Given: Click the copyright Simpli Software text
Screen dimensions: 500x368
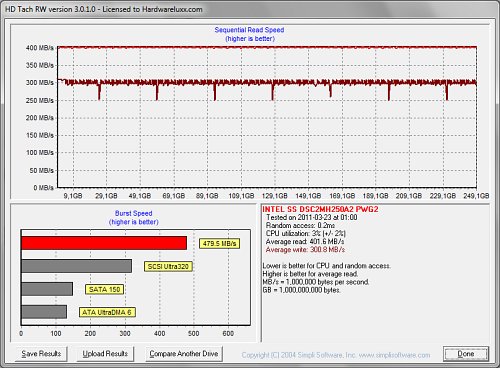Looking at the screenshot, I should coord(336,355).
